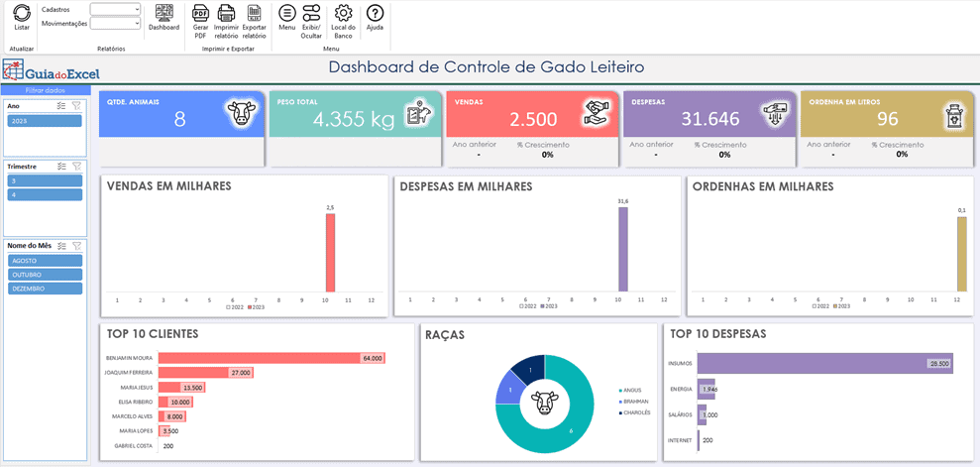Click Imprimir relatório printer icon
The image size is (980, 467).
(226, 13)
